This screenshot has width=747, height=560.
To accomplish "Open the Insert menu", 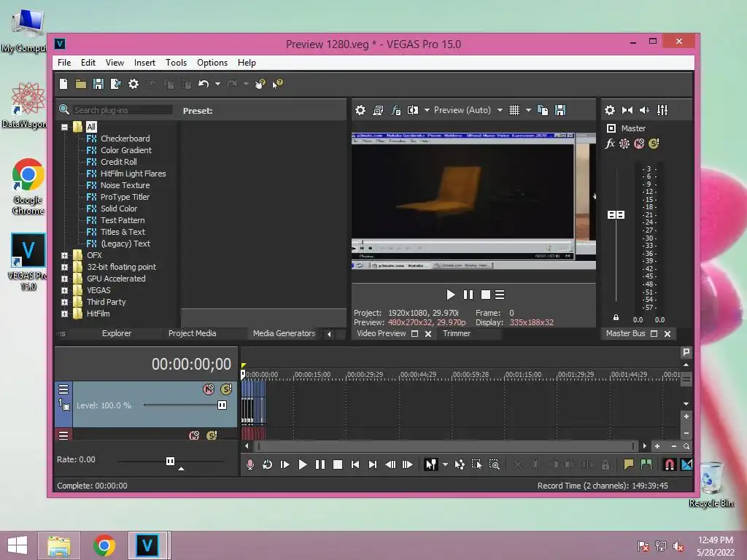I will pyautogui.click(x=144, y=63).
